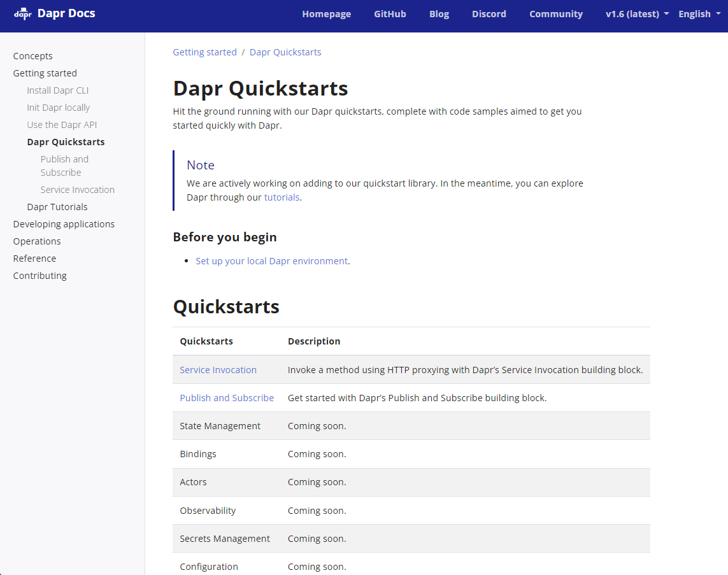
Task: Click the Description column header
Action: [x=314, y=341]
